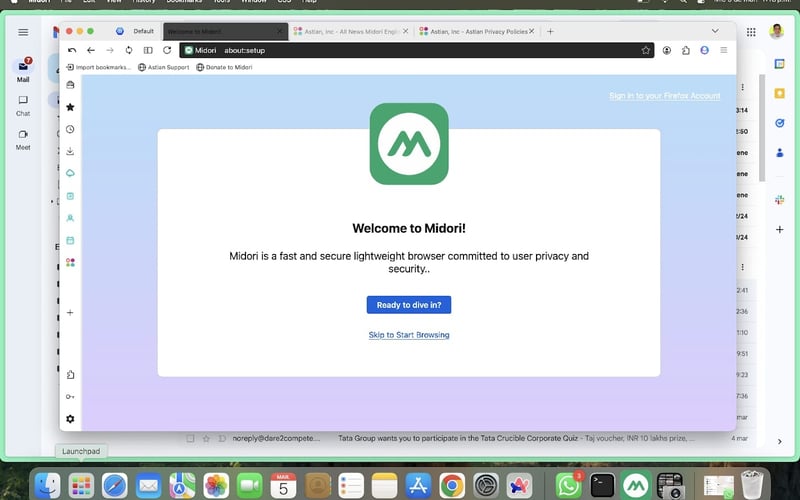Toggle the Midori sidebar visibility button
The height and width of the screenshot is (500, 800).
pos(148,50)
